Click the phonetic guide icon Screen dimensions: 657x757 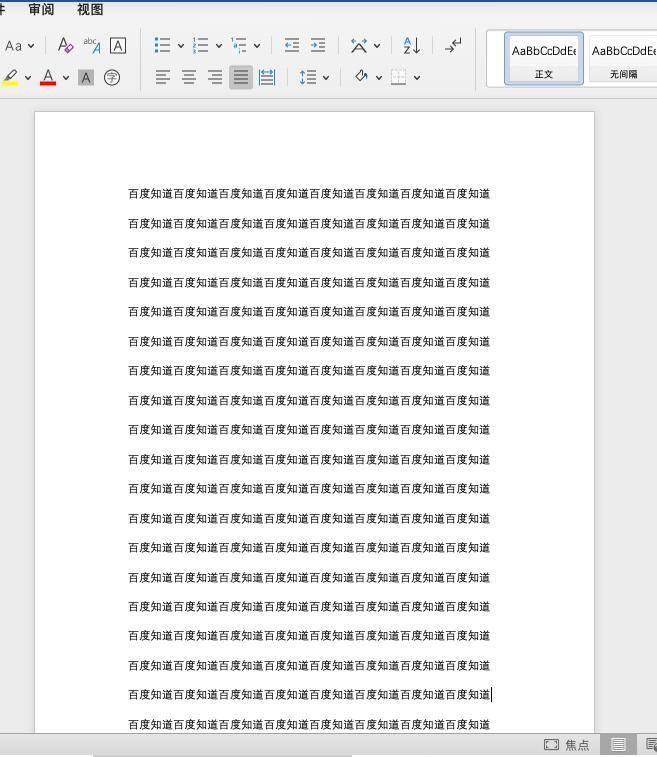pos(92,45)
